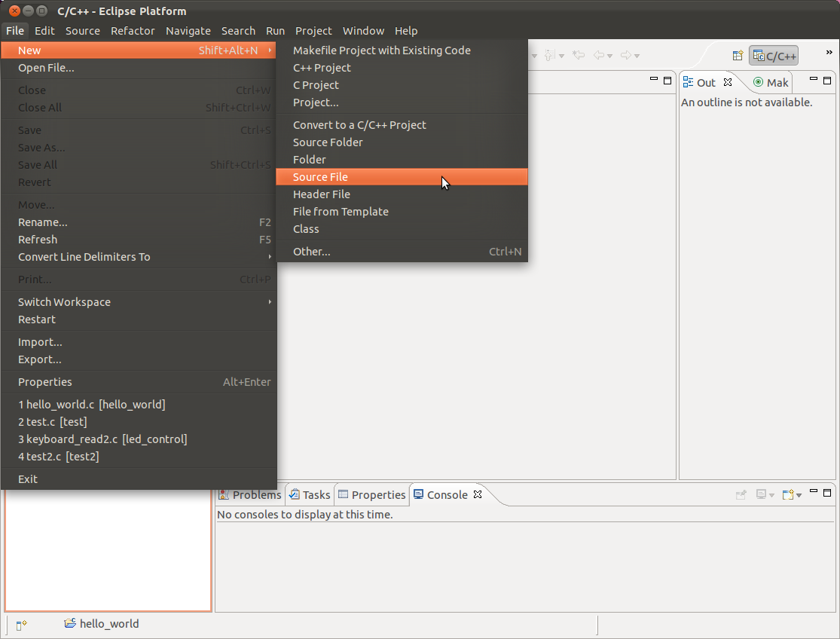
Task: Click the fast view icon in status bar
Action: coord(21,625)
